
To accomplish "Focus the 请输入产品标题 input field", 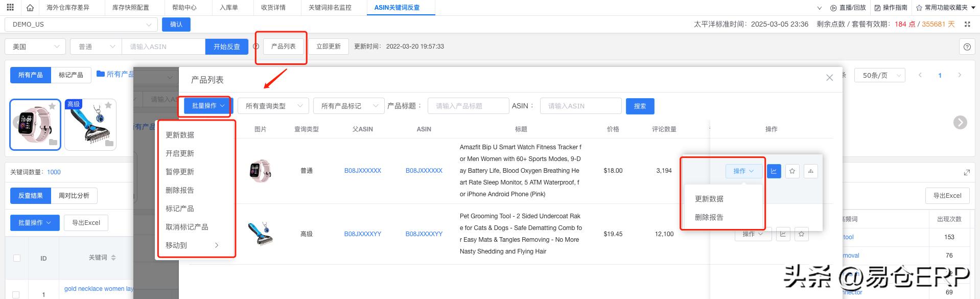I will [469, 106].
